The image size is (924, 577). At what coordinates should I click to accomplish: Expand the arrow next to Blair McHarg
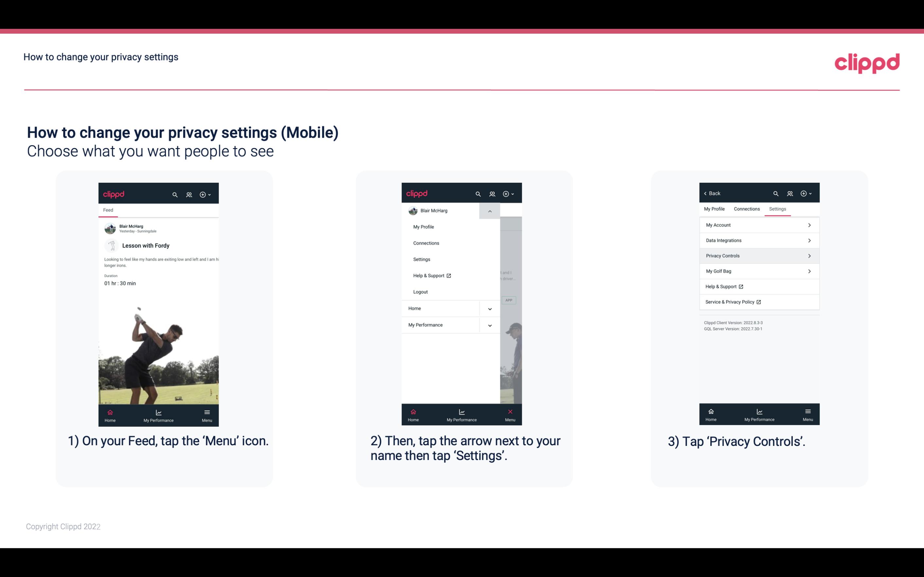click(x=489, y=211)
